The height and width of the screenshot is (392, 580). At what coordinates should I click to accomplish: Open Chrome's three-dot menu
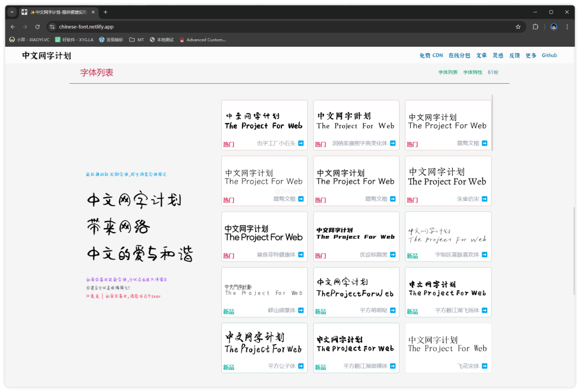[x=568, y=26]
